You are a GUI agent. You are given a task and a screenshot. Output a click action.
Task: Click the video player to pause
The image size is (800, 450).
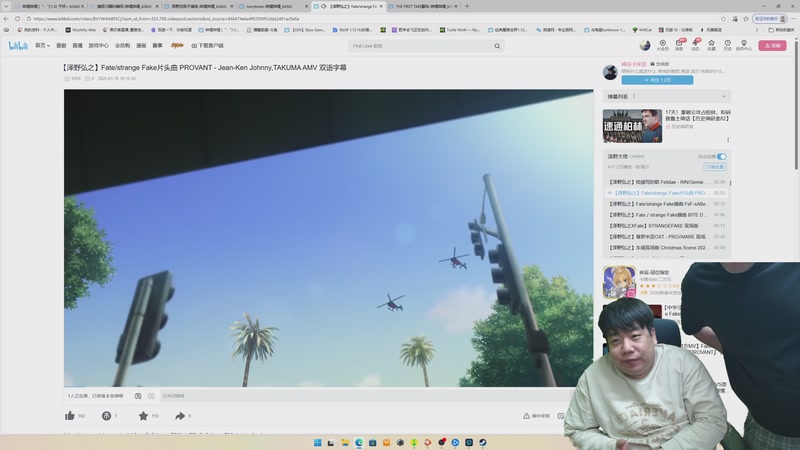pos(329,238)
